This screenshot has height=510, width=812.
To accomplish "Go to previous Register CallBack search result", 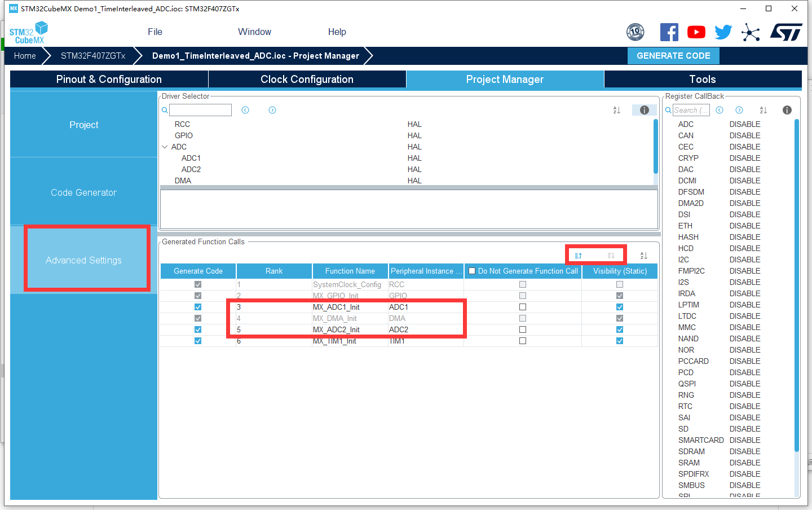I will point(720,110).
